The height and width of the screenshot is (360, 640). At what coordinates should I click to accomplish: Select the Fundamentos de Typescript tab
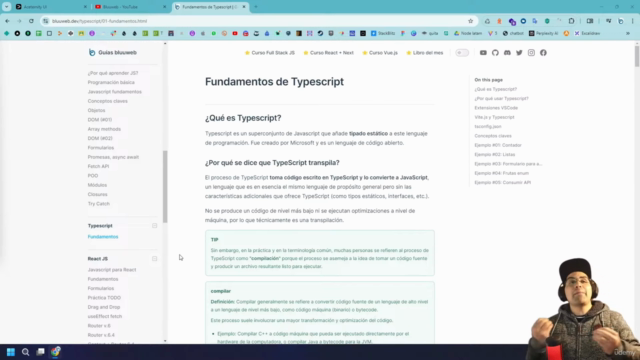pos(210,7)
